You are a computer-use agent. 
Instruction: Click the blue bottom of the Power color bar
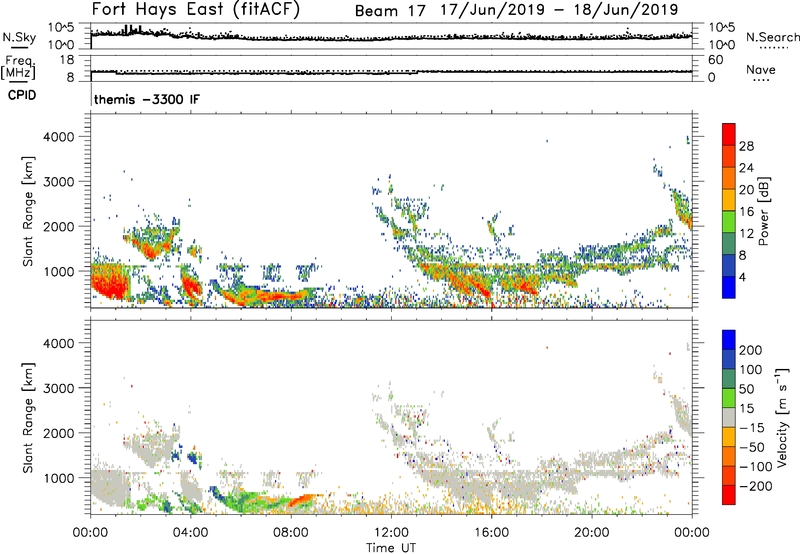[x=729, y=288]
